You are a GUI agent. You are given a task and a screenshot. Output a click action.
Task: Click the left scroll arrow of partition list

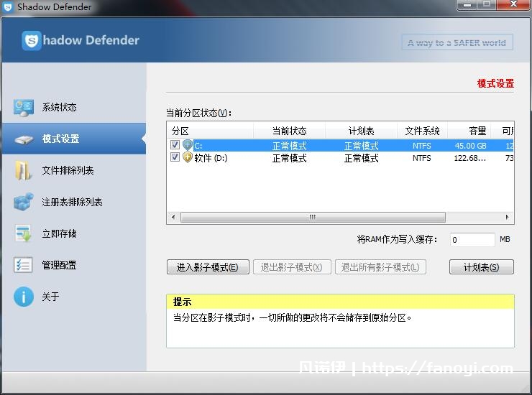[x=173, y=217]
